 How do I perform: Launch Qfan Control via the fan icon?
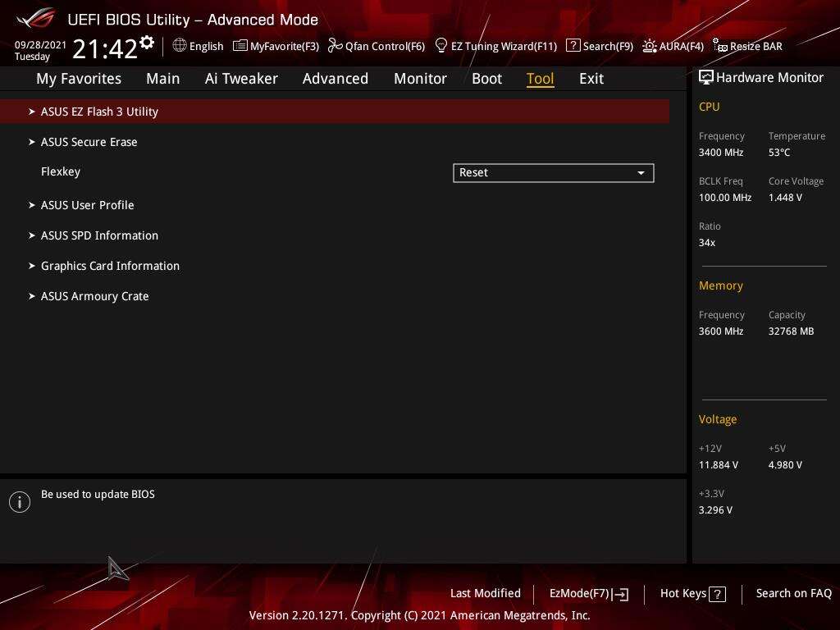[x=335, y=46]
